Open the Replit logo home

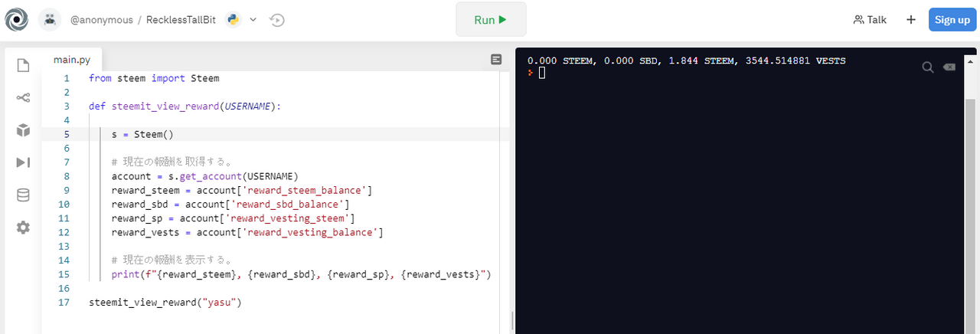tap(16, 20)
